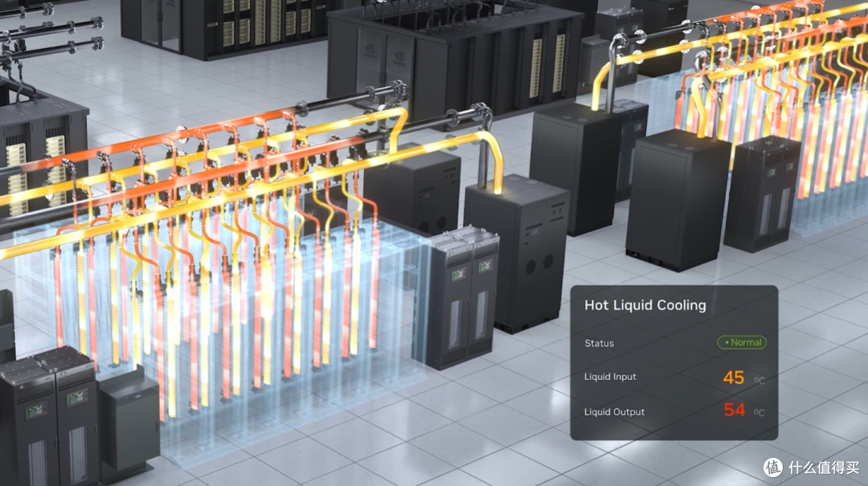Click the "Liquid Output" label

coord(615,412)
